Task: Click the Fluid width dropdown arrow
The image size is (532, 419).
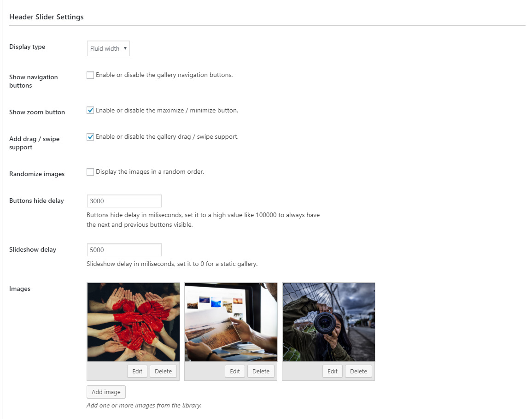Action: [x=125, y=48]
